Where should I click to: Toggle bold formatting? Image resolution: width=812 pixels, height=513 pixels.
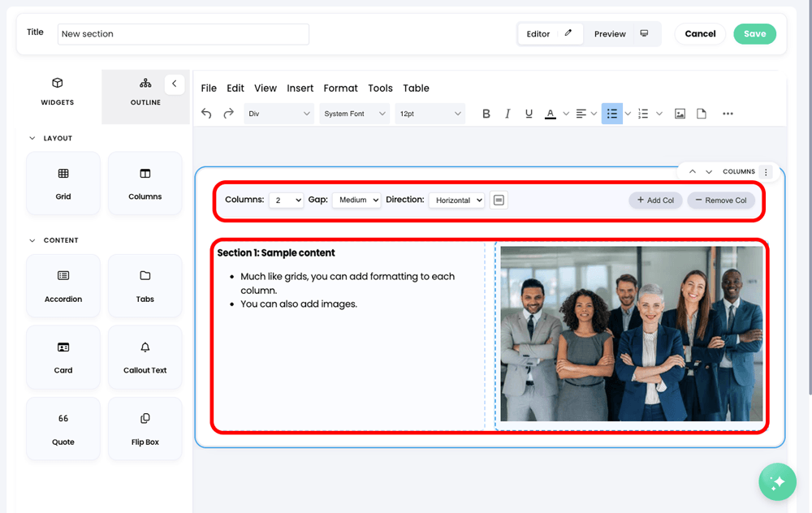486,114
